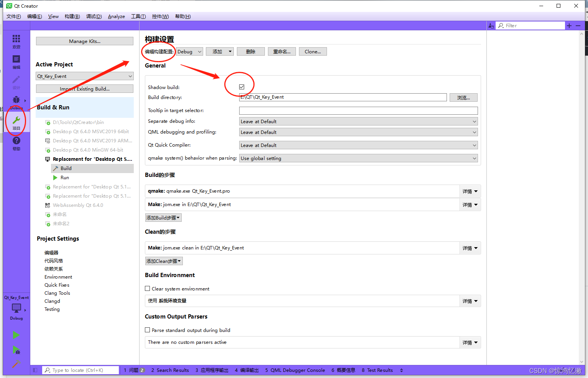Switch to the Edit (编辑) mode
The image size is (588, 378).
16,62
